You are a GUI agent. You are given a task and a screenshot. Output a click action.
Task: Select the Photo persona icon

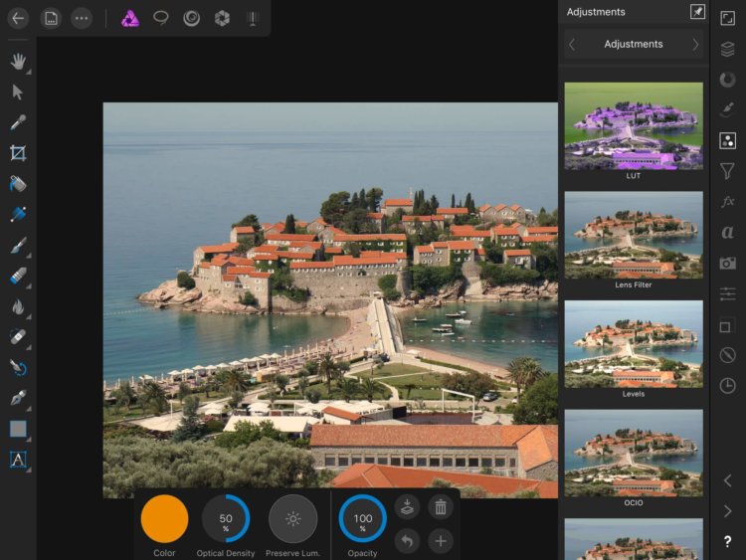(130, 19)
